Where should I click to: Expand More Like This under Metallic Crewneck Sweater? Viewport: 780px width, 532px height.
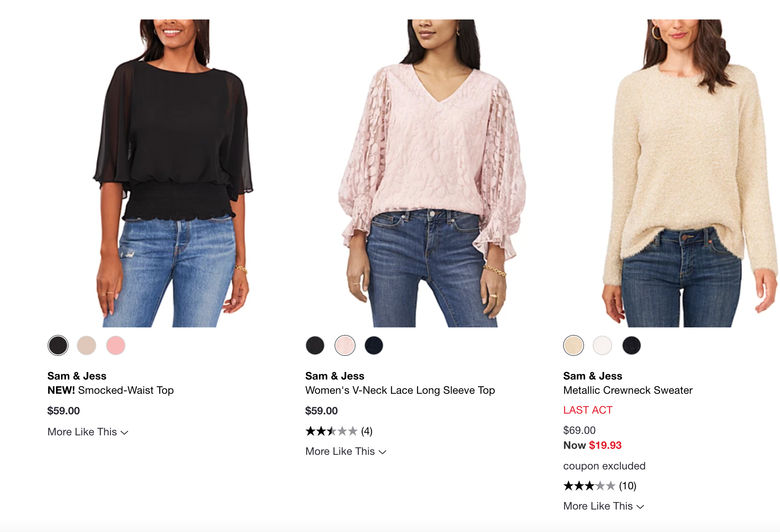[604, 506]
